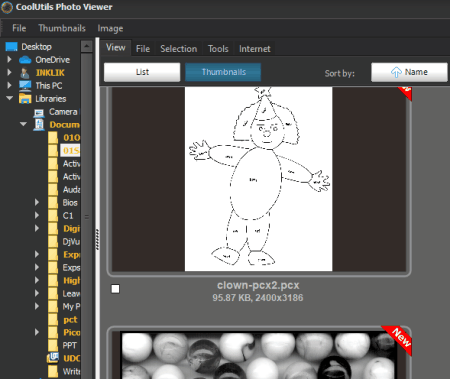Expand the Pico folder node
The width and height of the screenshot is (450, 379).
pos(37,332)
